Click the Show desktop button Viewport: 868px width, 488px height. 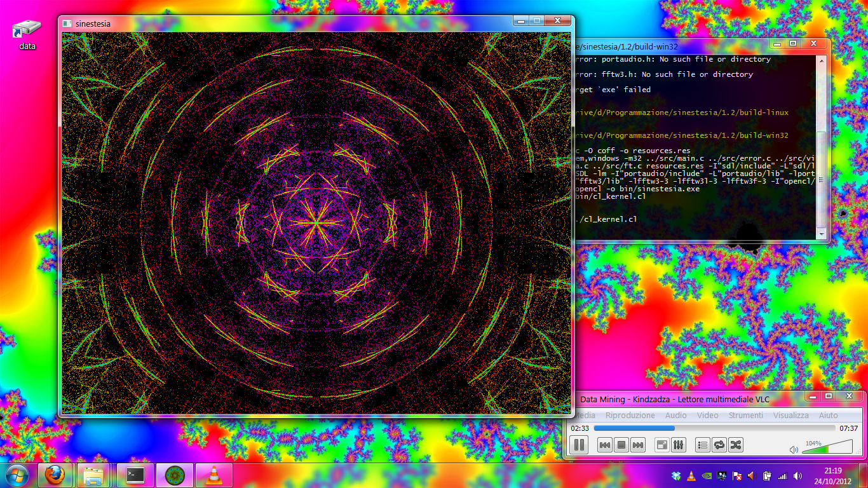[864, 475]
